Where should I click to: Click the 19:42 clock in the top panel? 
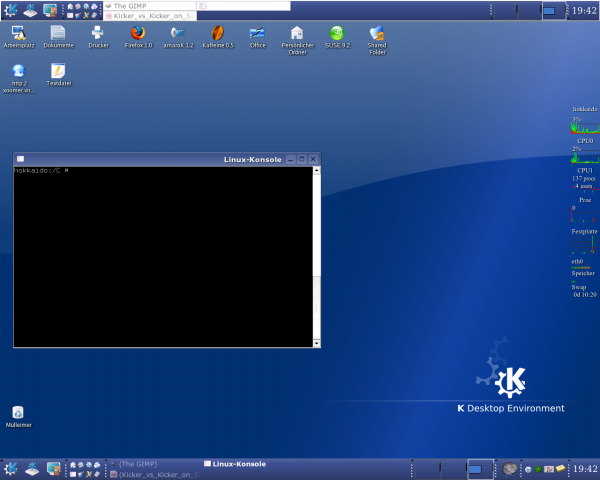584,11
